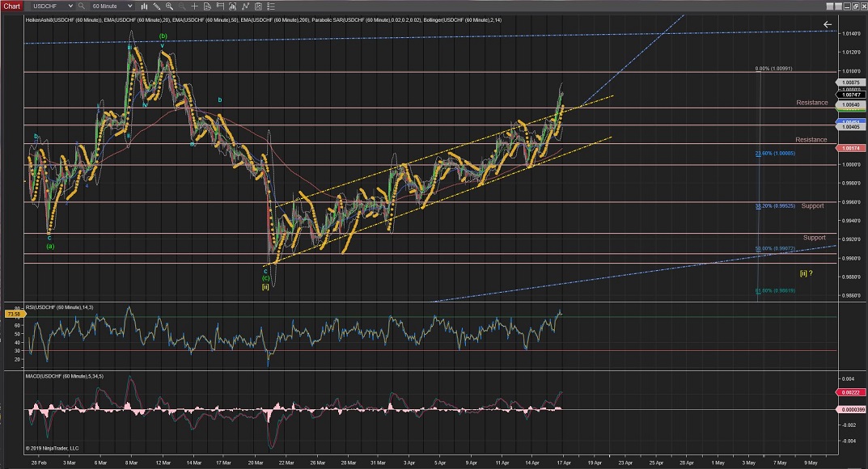Click the second grey square window button
This screenshot has height=469, width=868.
coord(838,6)
